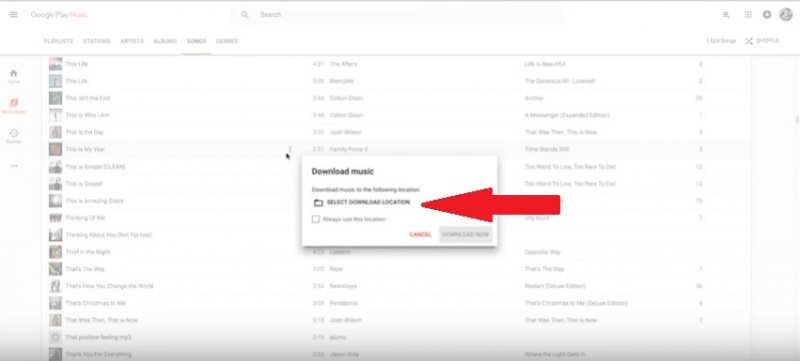Open Recents in the sidebar

14,136
